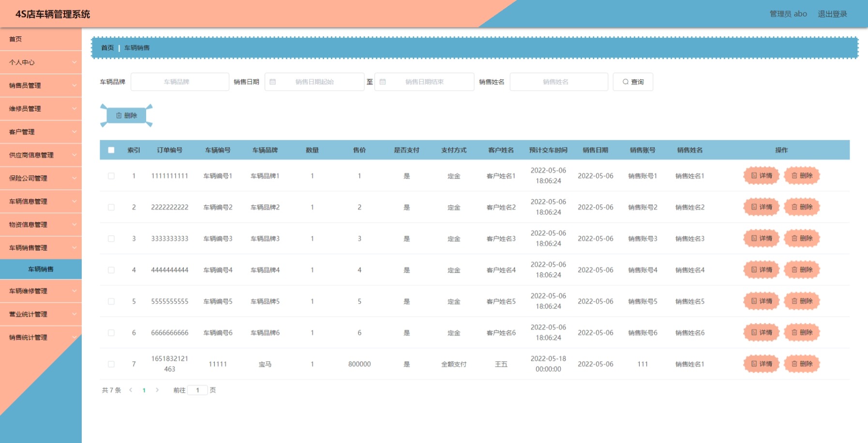Click the 4S店车辆管理系统 title
Screen dimensions: 868x443
tap(53, 14)
